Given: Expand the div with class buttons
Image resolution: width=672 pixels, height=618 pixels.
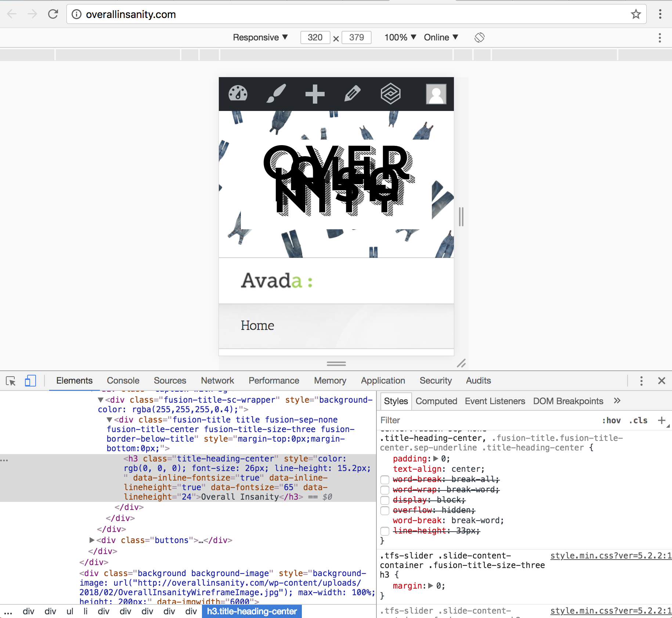Looking at the screenshot, I should tap(92, 540).
